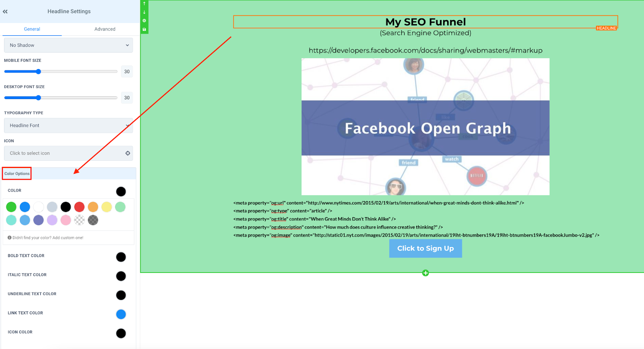Click 'Add custom one!' color link
The width and height of the screenshot is (644, 349).
pos(68,238)
